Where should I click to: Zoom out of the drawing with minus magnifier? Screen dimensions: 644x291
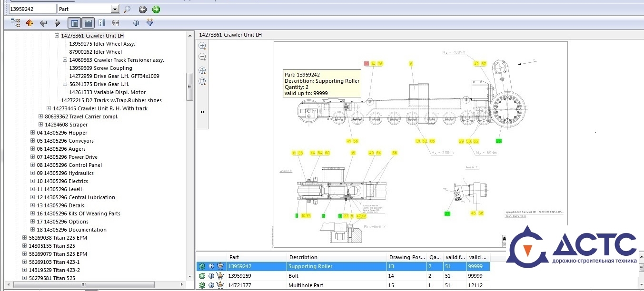202,57
